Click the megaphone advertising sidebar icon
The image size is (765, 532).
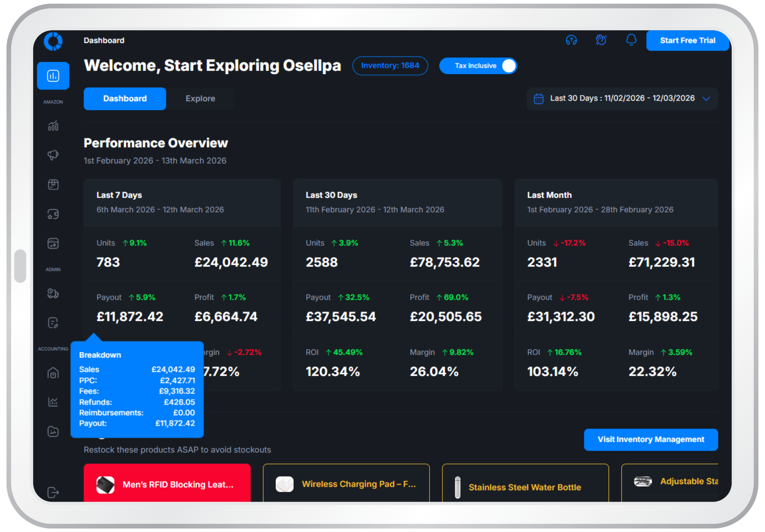pos(53,155)
